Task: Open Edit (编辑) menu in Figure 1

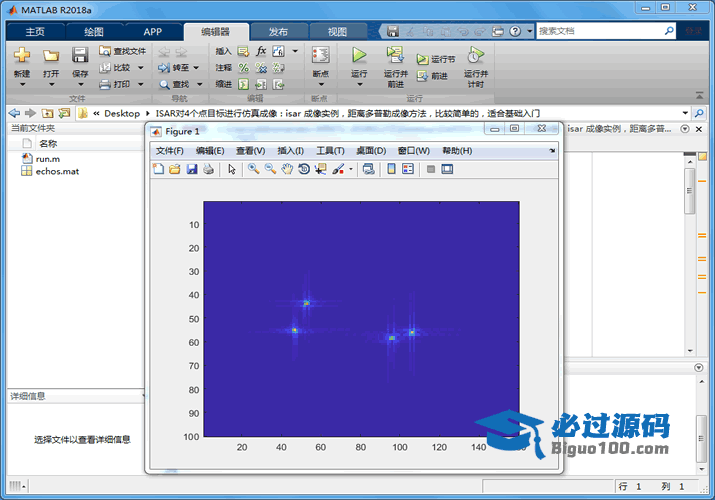Action: coord(210,151)
